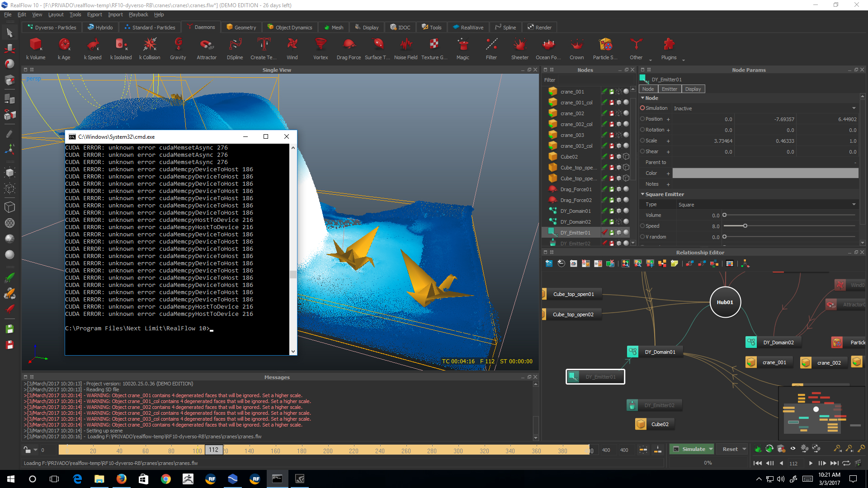Add a Sheeter daemon
The image size is (868, 488).
520,48
